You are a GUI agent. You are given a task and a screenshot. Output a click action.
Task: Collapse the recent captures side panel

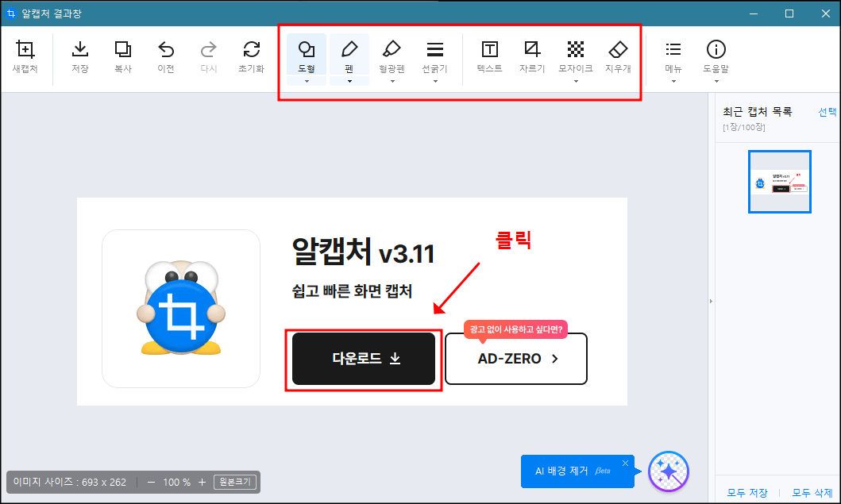(x=712, y=302)
